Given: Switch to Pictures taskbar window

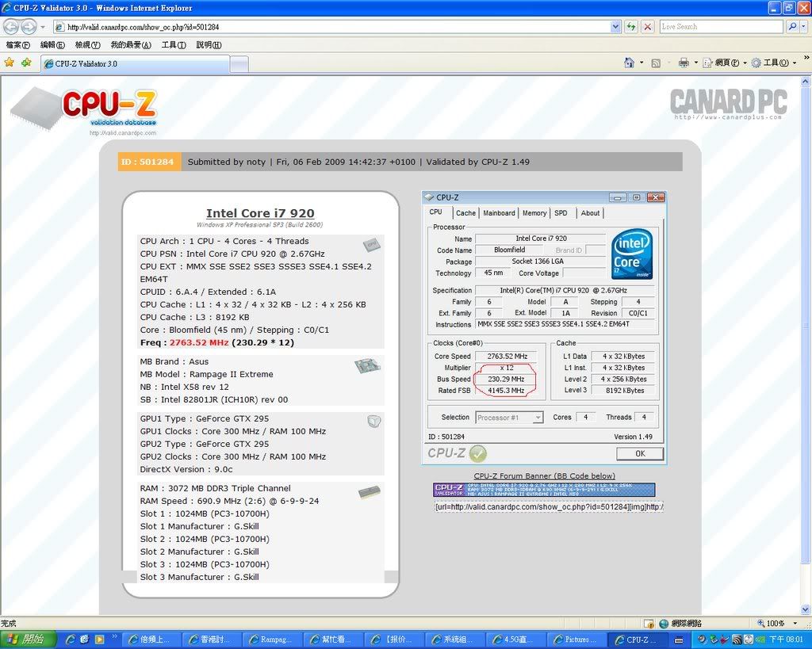Looking at the screenshot, I should (x=576, y=639).
